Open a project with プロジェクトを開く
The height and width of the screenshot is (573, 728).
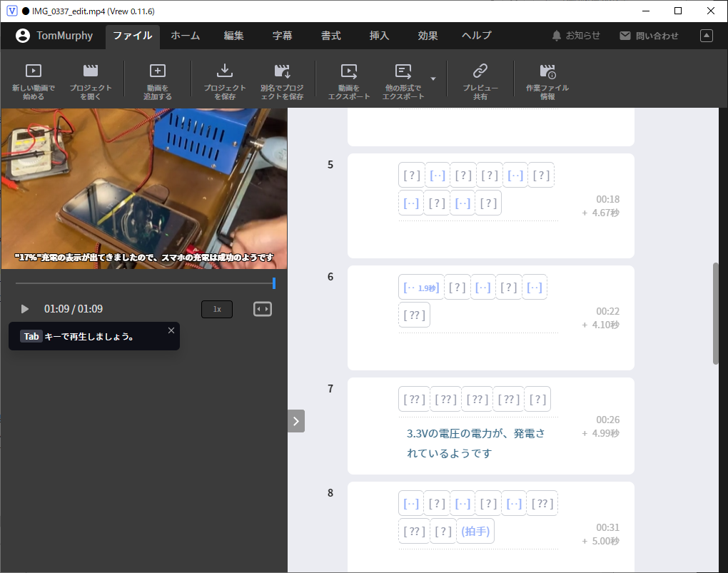[x=91, y=71]
